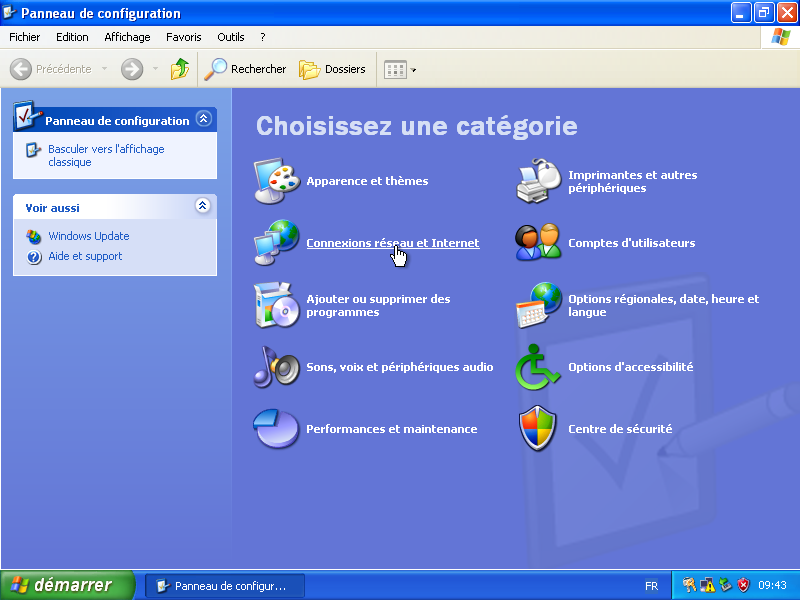Click the Connexions réseau globe icon
800x600 pixels.
pyautogui.click(x=277, y=242)
